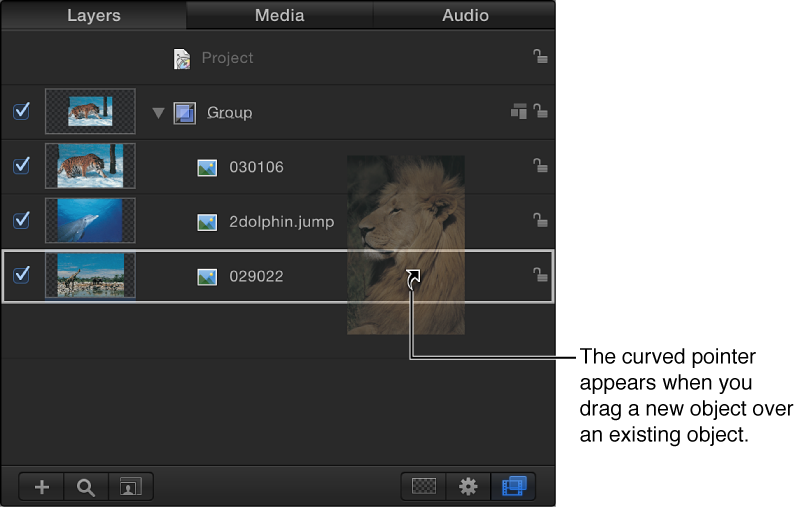
Task: Select the 2dolphin.jump layer name
Action: pos(282,222)
